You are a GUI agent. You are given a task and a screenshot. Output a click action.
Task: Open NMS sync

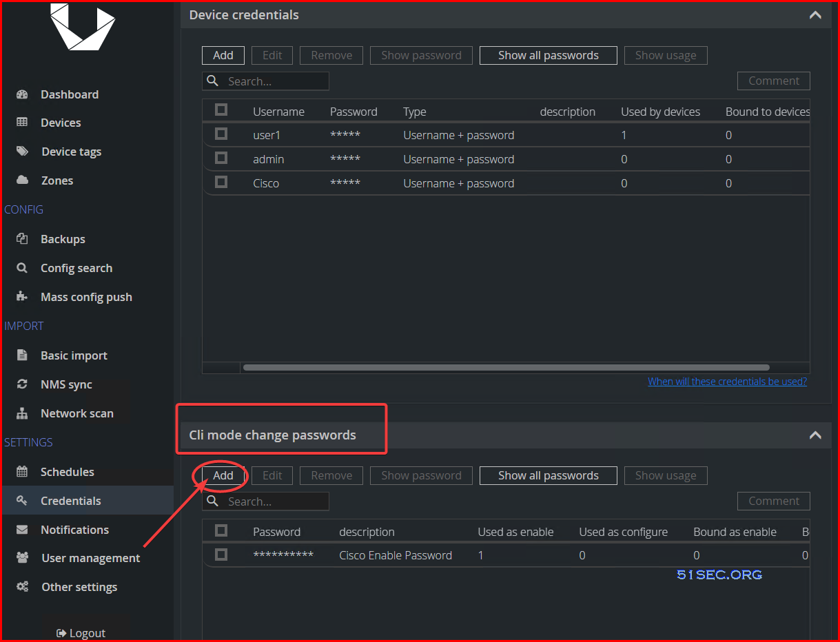pyautogui.click(x=66, y=384)
